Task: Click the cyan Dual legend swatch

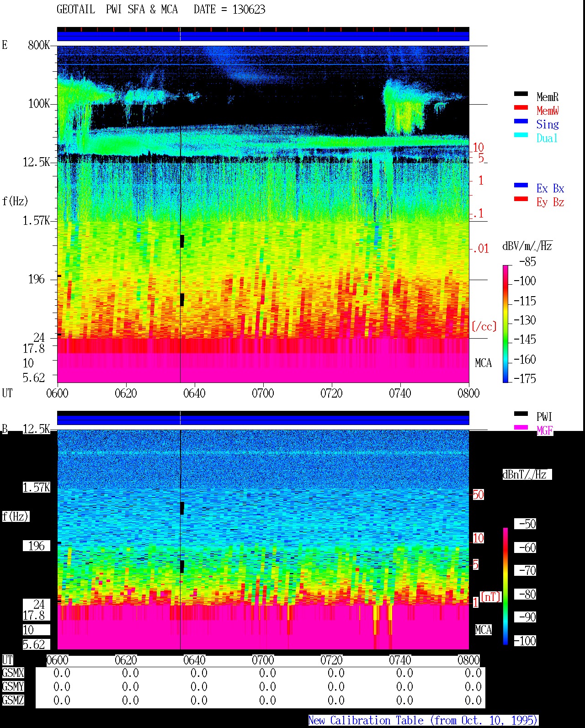Action: [521, 135]
